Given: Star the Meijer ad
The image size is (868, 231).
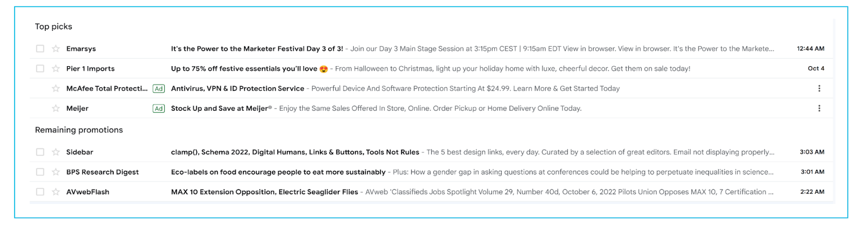Looking at the screenshot, I should point(55,108).
